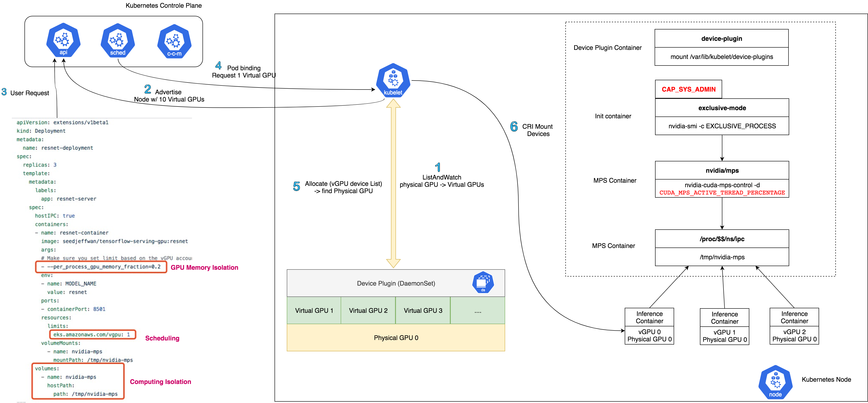The image size is (868, 403).
Task: Click the yellow double-headed vertical arrow
Action: pyautogui.click(x=393, y=184)
